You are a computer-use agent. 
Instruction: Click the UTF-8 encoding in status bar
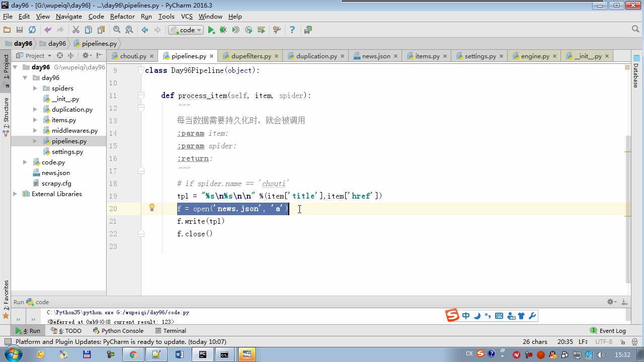coord(604,342)
